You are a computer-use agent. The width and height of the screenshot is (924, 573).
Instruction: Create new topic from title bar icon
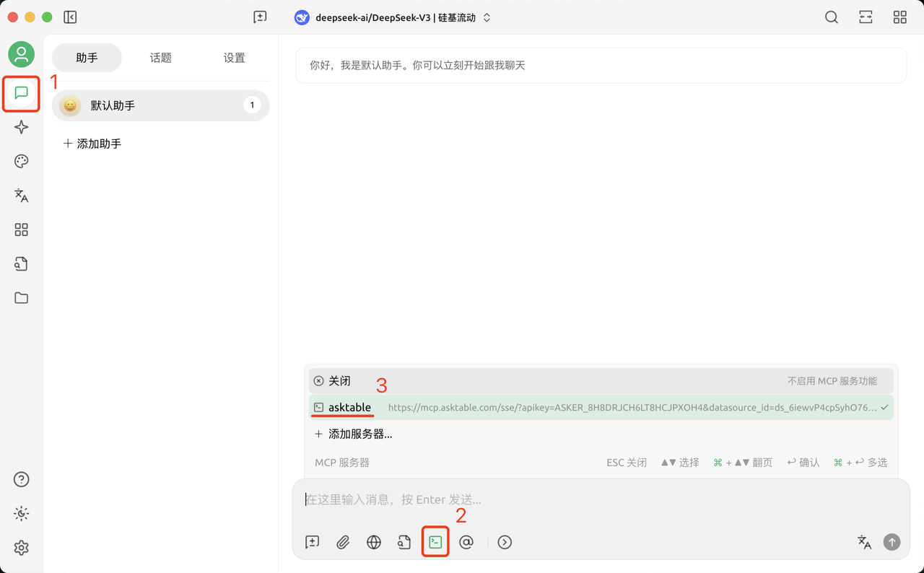tap(260, 17)
